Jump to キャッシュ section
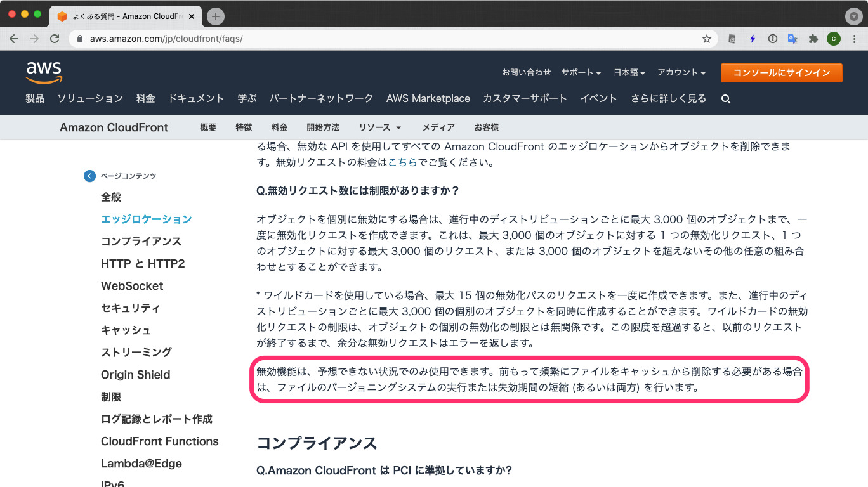 pos(126,330)
